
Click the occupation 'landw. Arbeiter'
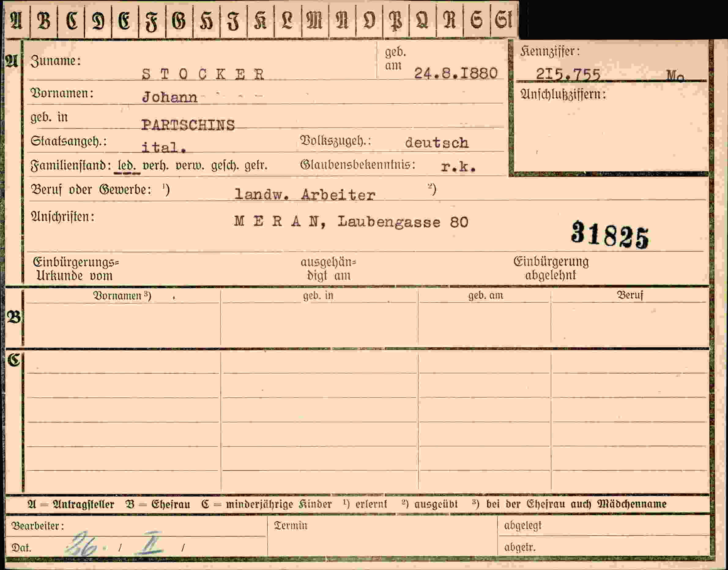(305, 194)
